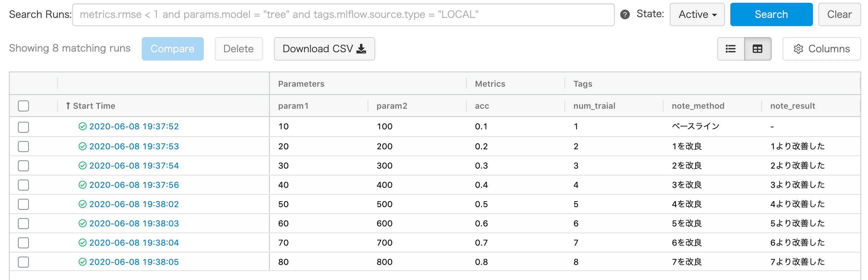Click the note_method cell 'ベースライン'
The height and width of the screenshot is (280, 868).
point(696,126)
